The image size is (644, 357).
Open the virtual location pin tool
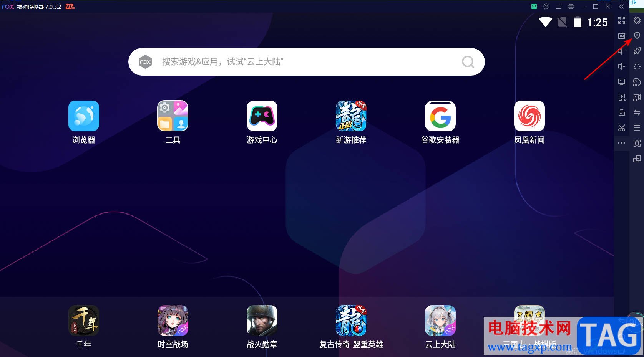[x=637, y=36]
